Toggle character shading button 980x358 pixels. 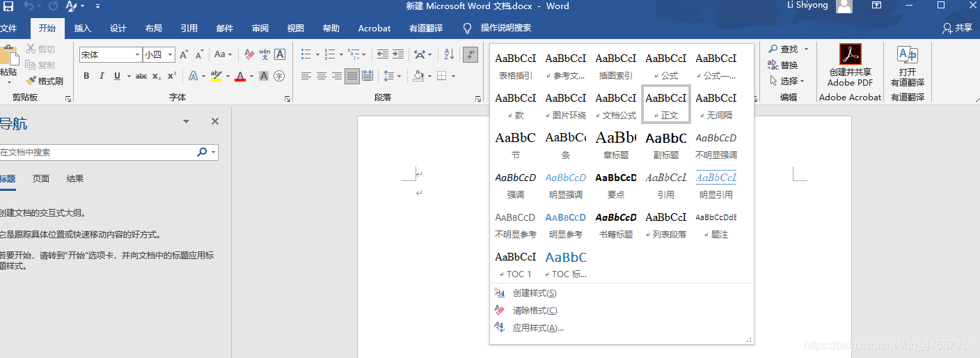pos(264,76)
